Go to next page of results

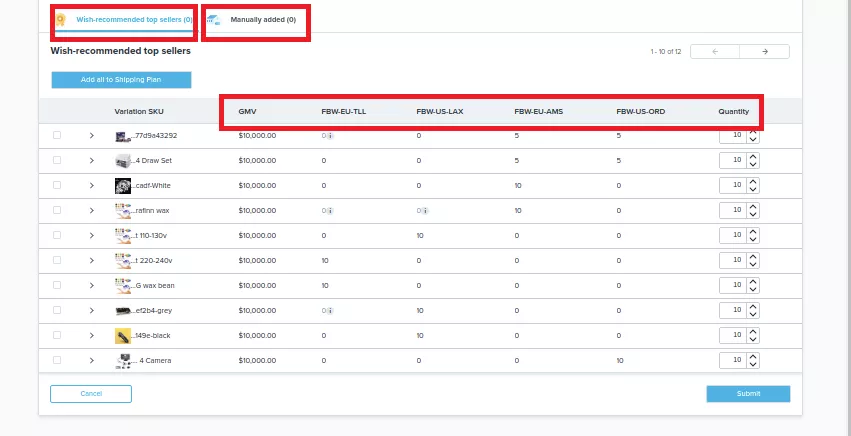[x=764, y=52]
